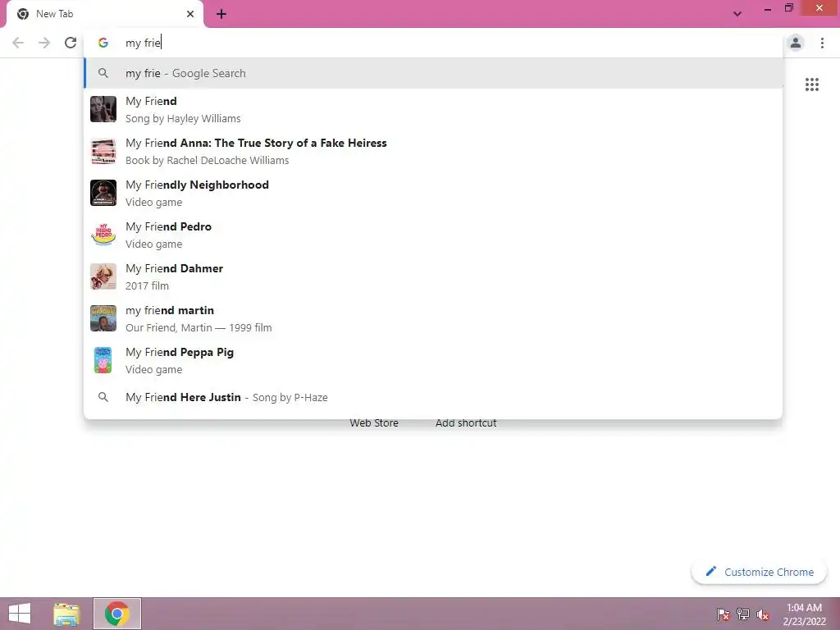This screenshot has width=840, height=630.
Task: Select My Friend Anna book suggestion
Action: coord(433,151)
